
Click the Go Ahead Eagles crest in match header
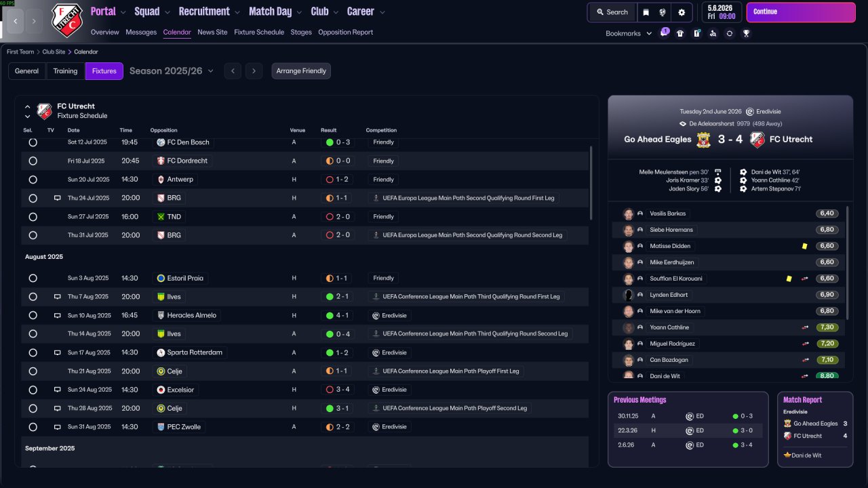point(704,140)
